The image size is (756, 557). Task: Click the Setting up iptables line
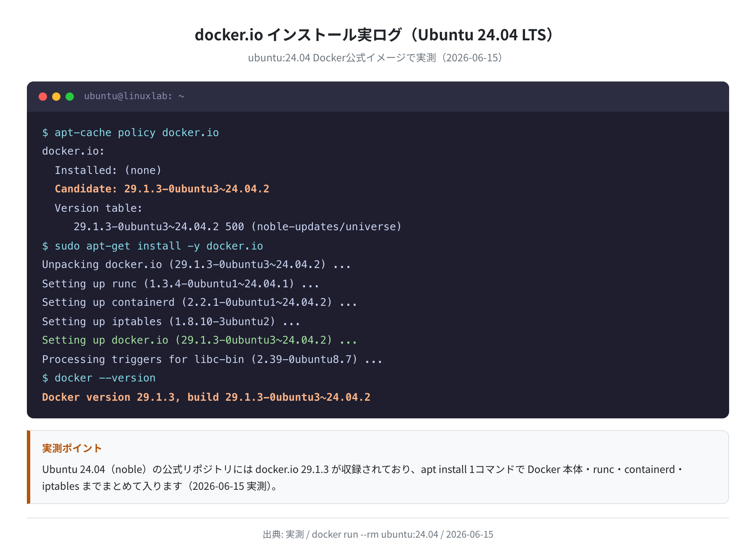[171, 321]
